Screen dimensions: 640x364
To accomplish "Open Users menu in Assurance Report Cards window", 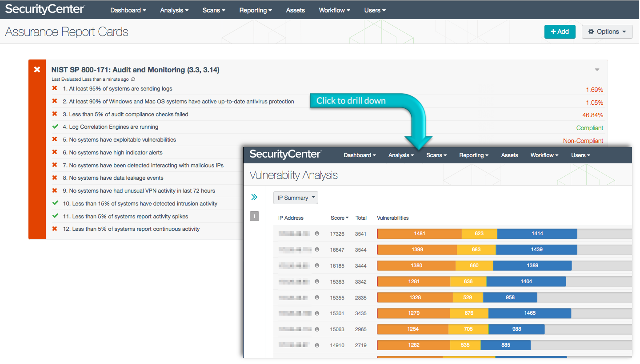I will 375,10.
